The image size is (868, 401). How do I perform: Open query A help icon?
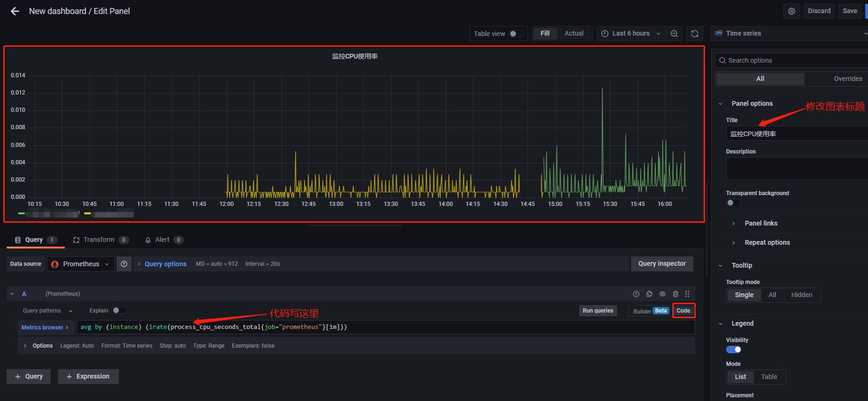pyautogui.click(x=636, y=294)
